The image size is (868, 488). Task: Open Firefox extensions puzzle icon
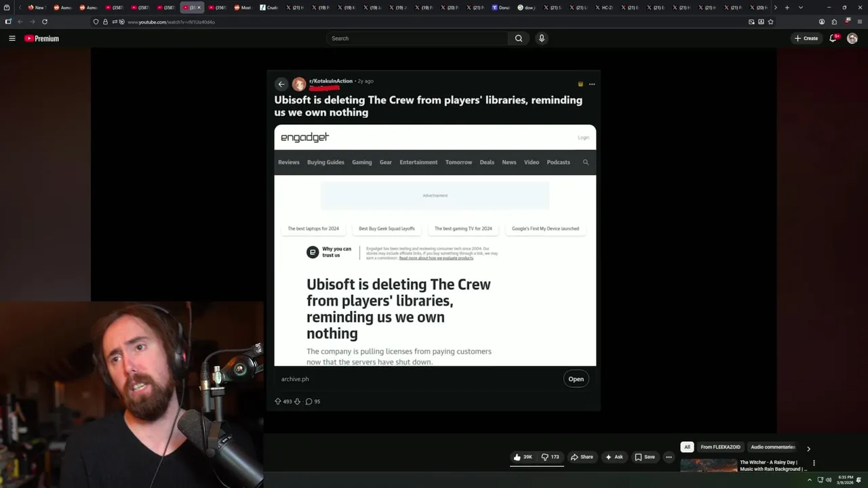(x=834, y=22)
